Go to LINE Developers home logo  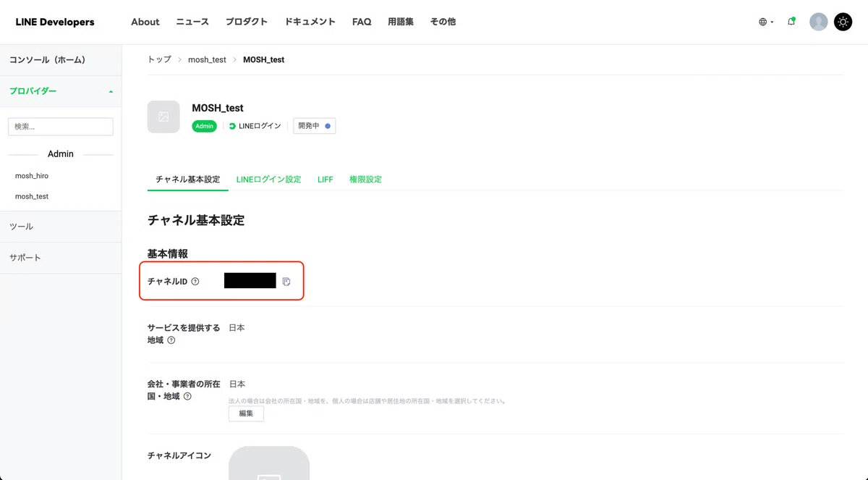[55, 22]
